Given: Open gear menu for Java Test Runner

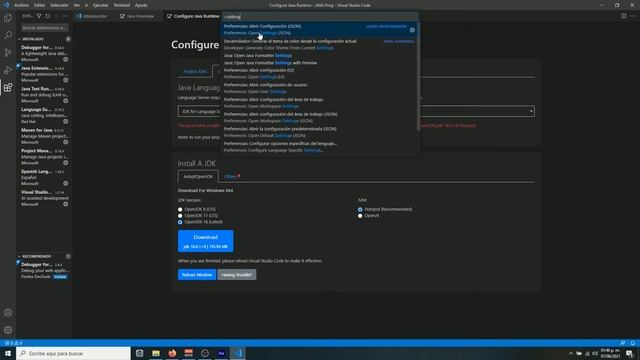Looking at the screenshot, I should click(x=66, y=101).
